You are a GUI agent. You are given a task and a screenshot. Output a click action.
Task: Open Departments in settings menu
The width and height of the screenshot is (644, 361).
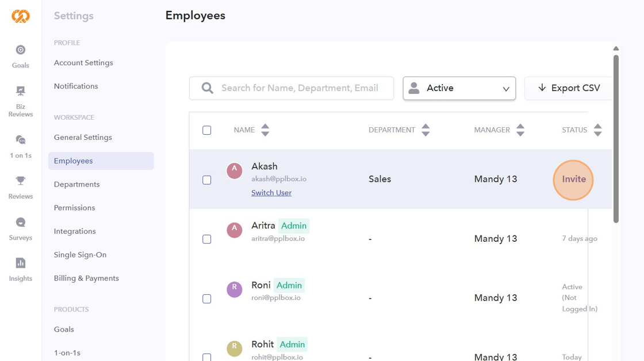pyautogui.click(x=76, y=184)
